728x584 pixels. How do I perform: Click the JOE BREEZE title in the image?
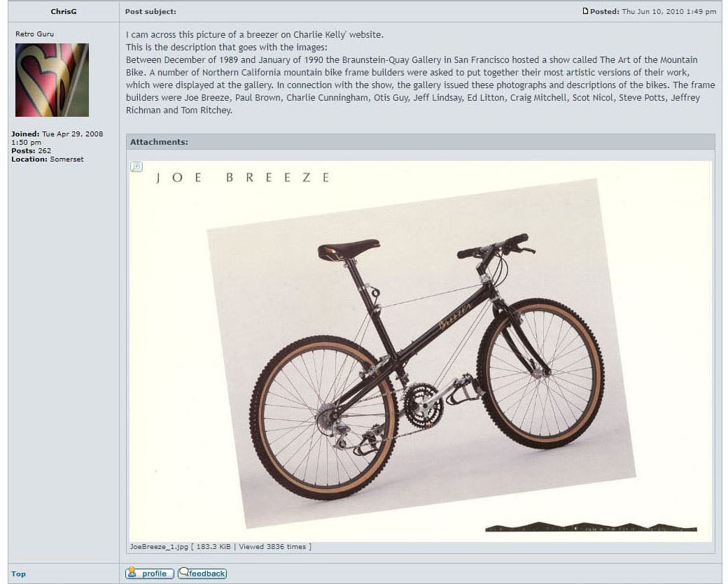pos(242,178)
